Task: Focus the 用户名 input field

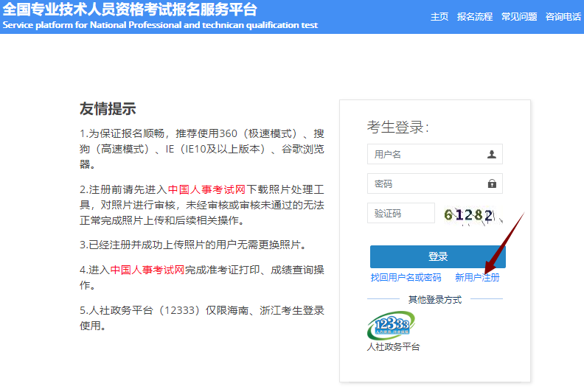Action: click(426, 155)
